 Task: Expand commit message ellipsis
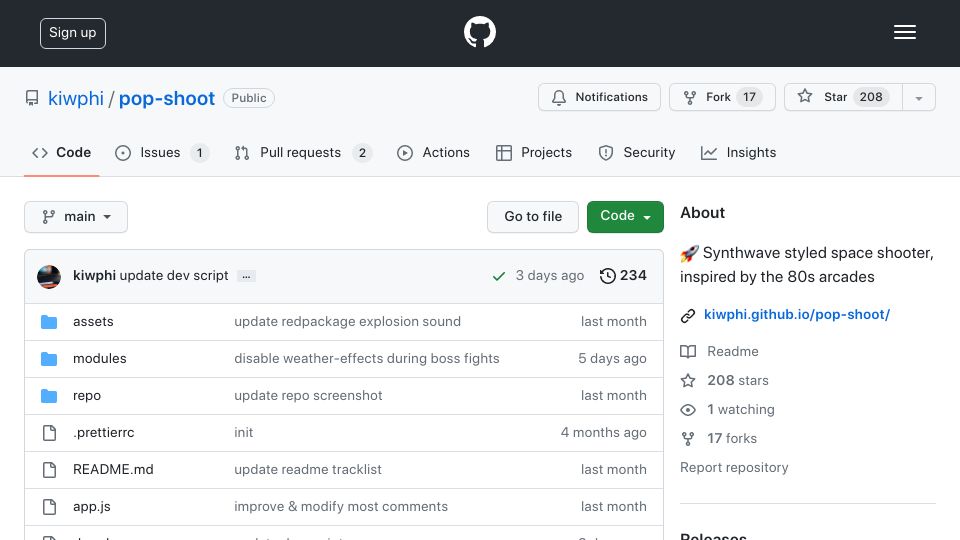tap(246, 277)
